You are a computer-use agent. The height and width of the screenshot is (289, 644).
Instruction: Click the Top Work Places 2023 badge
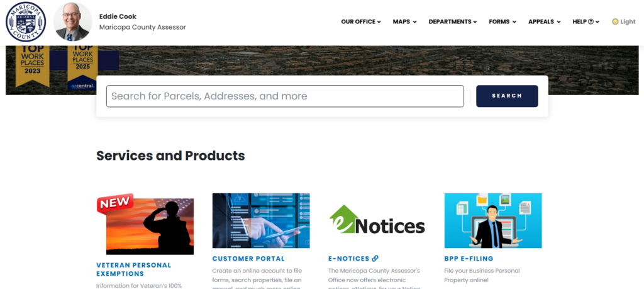coord(33,65)
